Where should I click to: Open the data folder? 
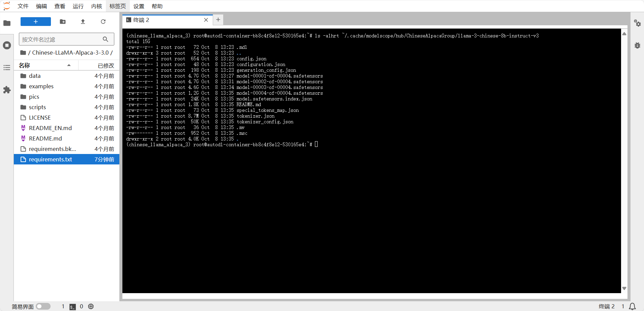[66, 76]
